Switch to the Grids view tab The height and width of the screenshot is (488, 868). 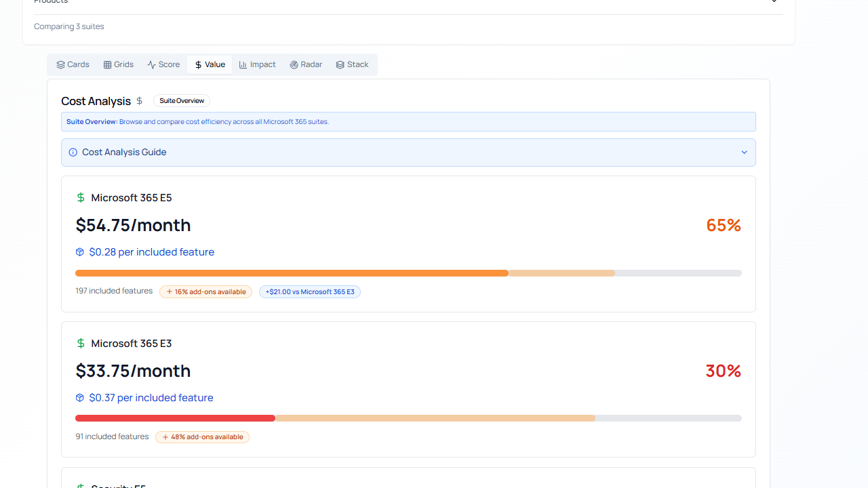(118, 64)
